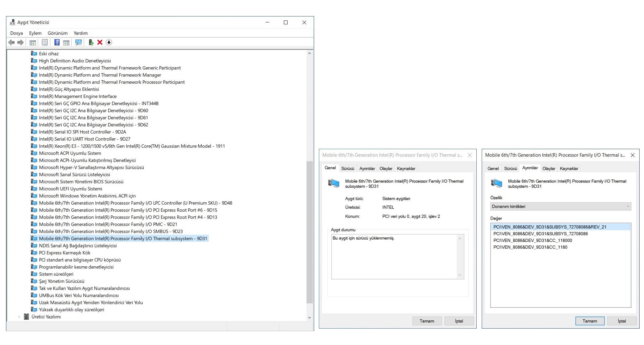
Task: Open the Görünüm menu
Action: [57, 33]
